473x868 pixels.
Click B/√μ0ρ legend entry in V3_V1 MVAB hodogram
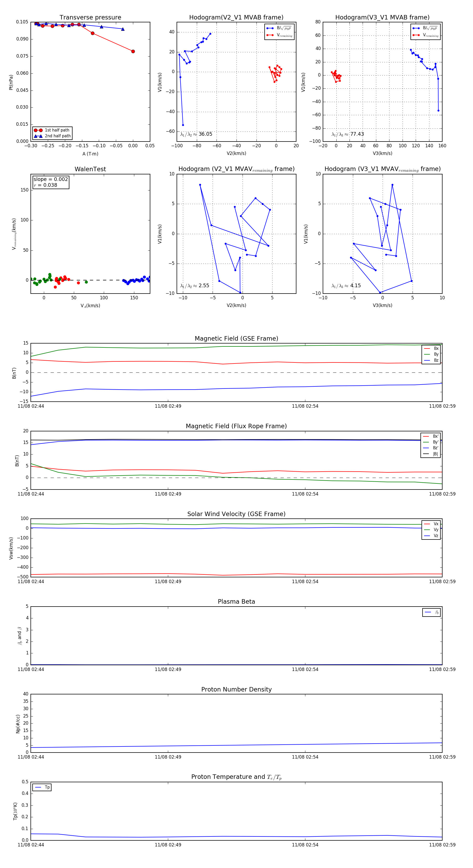tap(425, 28)
